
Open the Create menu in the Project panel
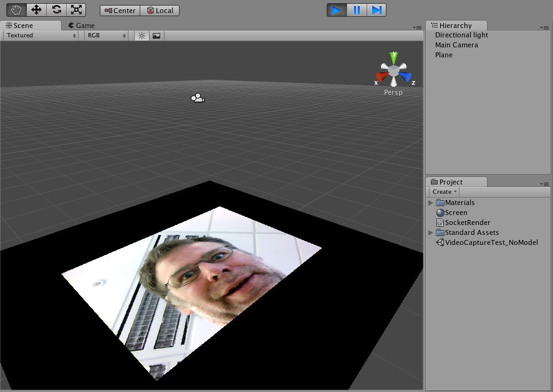(x=443, y=191)
